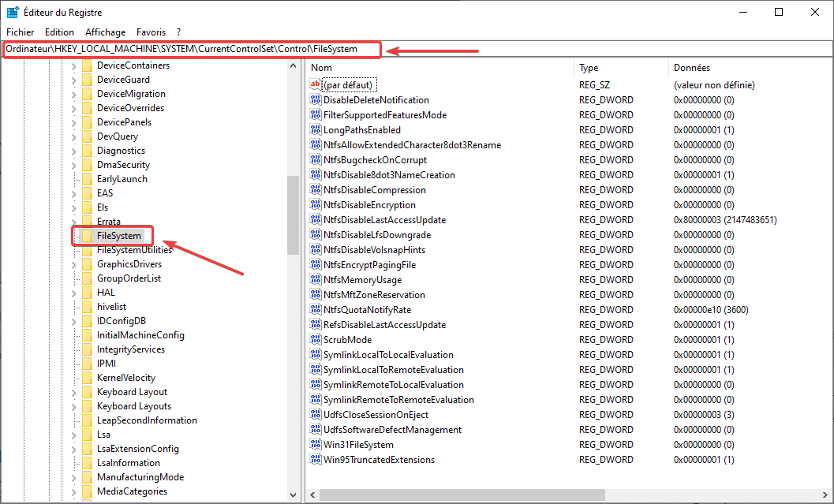Select the SymlinkLocalToLocalEvaluation value name

pos(388,355)
